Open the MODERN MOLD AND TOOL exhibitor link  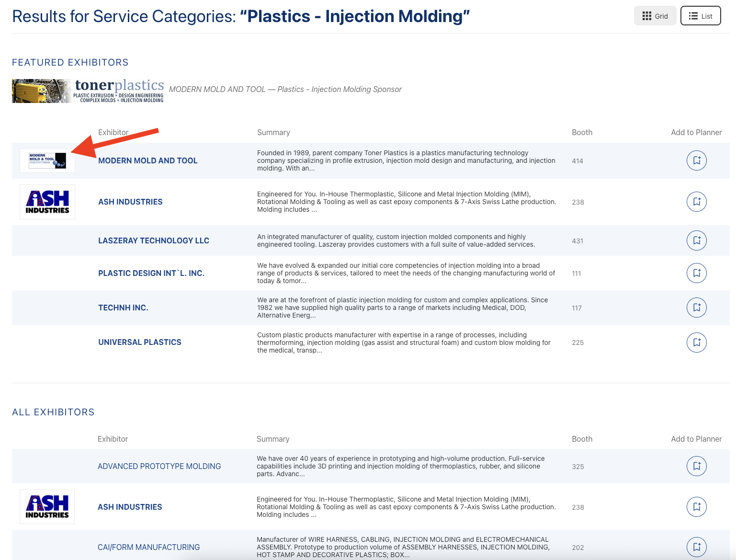[x=147, y=161]
